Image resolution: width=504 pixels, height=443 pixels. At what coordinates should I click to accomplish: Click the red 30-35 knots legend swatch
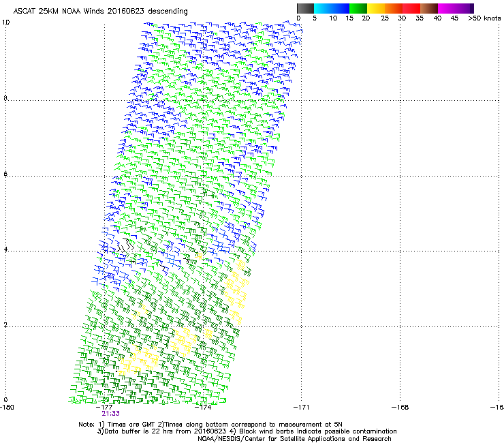[411, 8]
